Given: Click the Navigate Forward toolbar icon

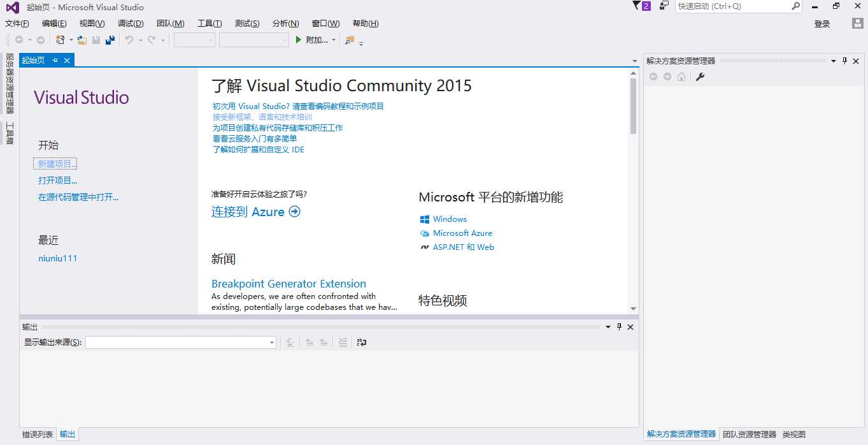Looking at the screenshot, I should pos(41,40).
